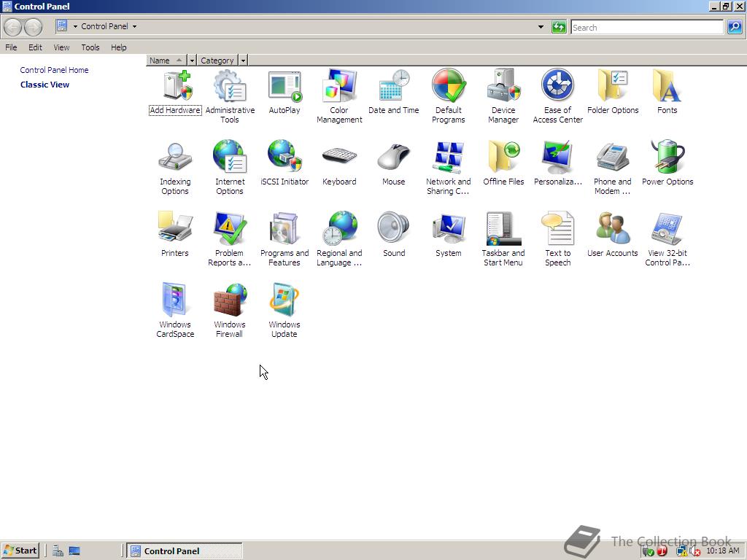
Task: Expand the address bar history dropdown
Action: [541, 27]
